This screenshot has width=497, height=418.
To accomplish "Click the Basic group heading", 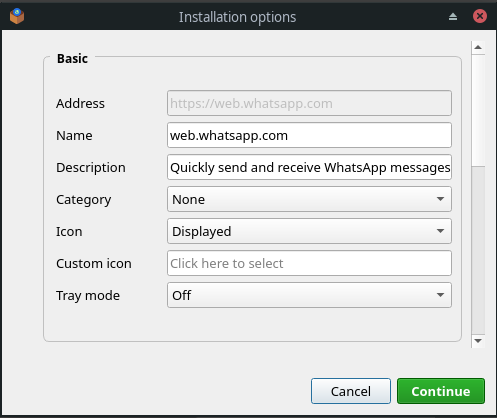I will click(72, 59).
